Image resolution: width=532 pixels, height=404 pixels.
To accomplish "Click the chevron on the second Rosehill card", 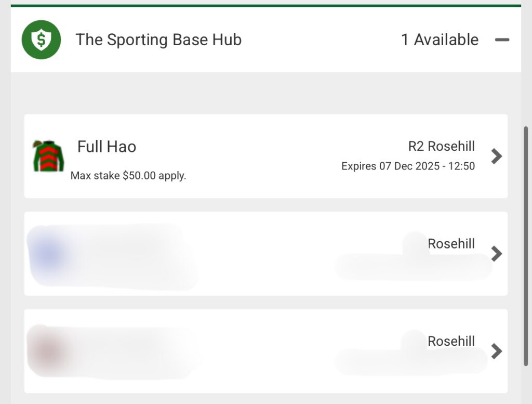I will [x=497, y=254].
